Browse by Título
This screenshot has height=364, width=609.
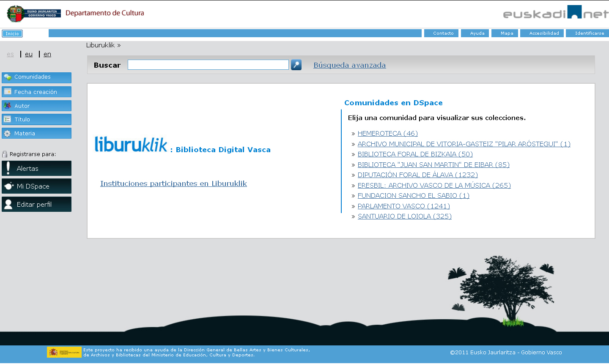coord(36,119)
